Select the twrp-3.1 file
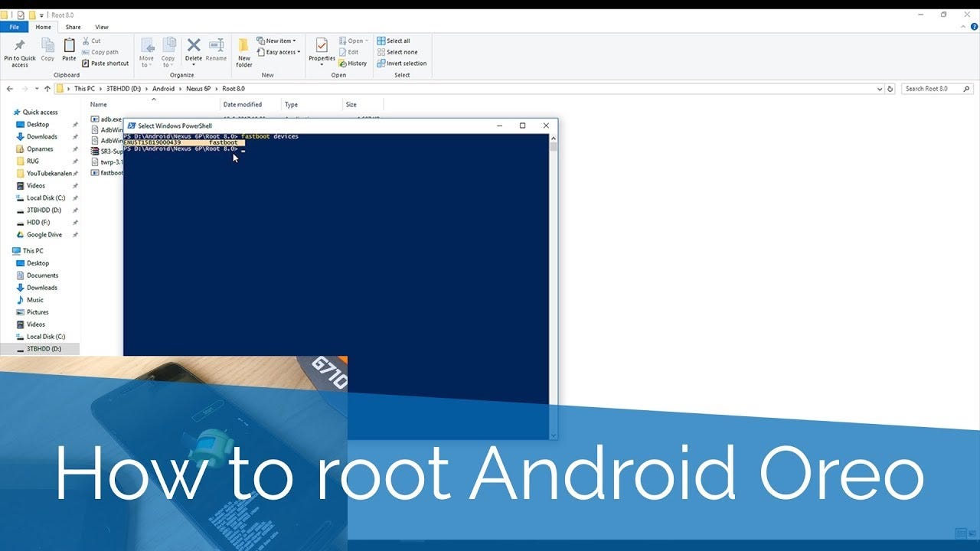 pyautogui.click(x=106, y=162)
